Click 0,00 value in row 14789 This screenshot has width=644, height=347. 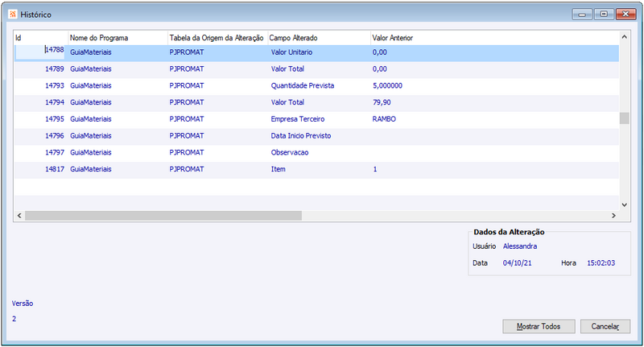379,69
